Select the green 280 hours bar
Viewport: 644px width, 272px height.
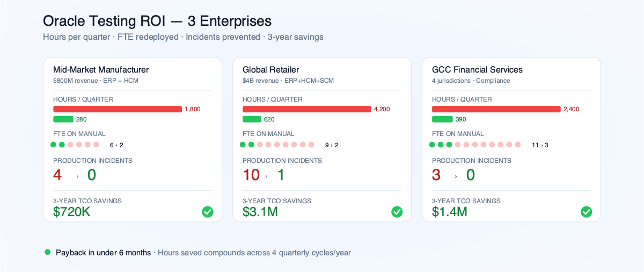click(x=63, y=119)
